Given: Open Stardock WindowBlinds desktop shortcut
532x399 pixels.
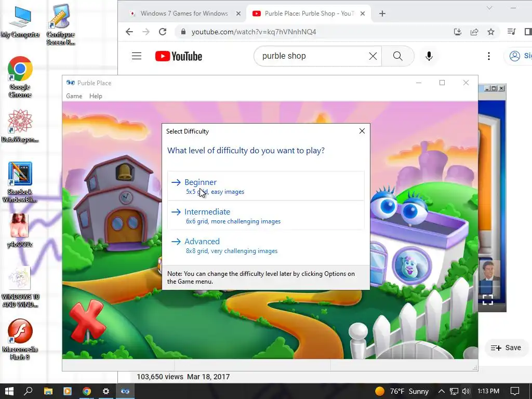Looking at the screenshot, I should tap(20, 182).
